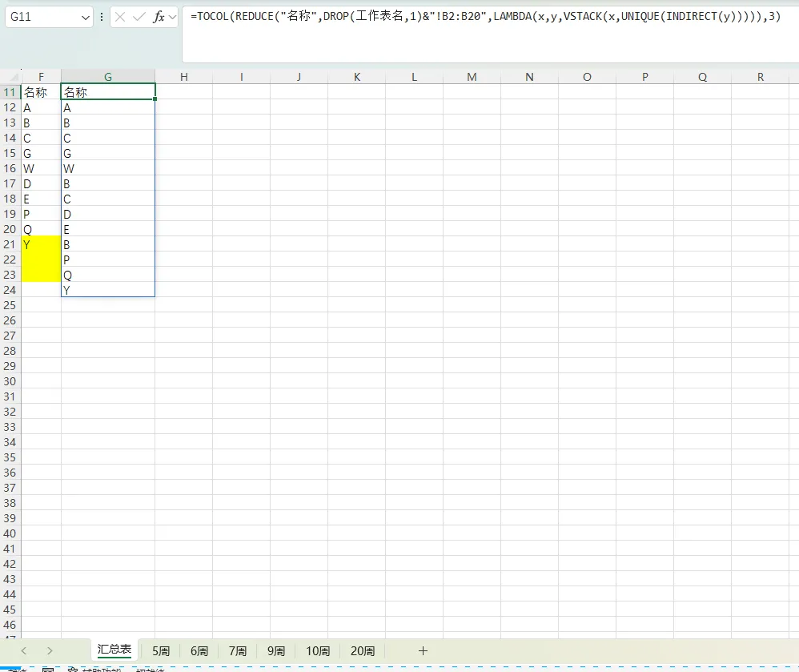Switch to the 7周 sheet tab
Image resolution: width=799 pixels, height=672 pixels.
[x=238, y=651]
